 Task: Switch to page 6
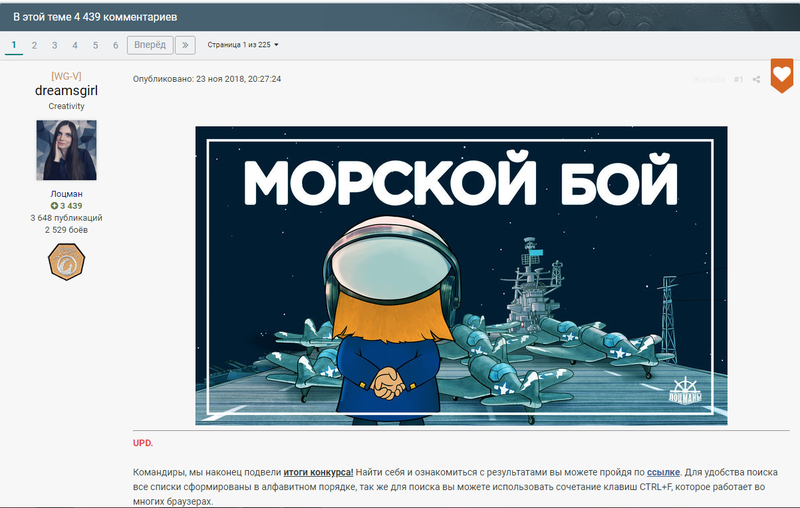pyautogui.click(x=116, y=45)
